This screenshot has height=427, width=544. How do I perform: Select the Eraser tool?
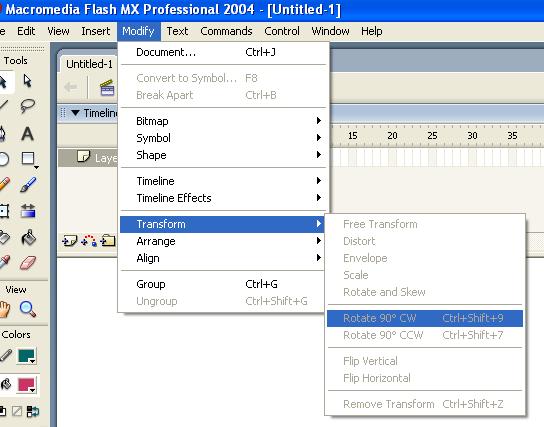28,263
